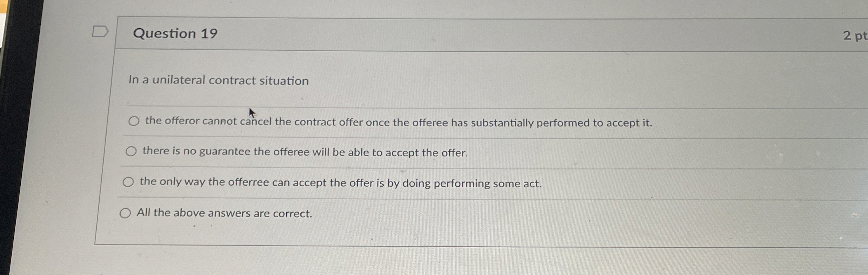
Task: Click the question text 'In a unilateral contract situation'
Action: click(x=218, y=81)
